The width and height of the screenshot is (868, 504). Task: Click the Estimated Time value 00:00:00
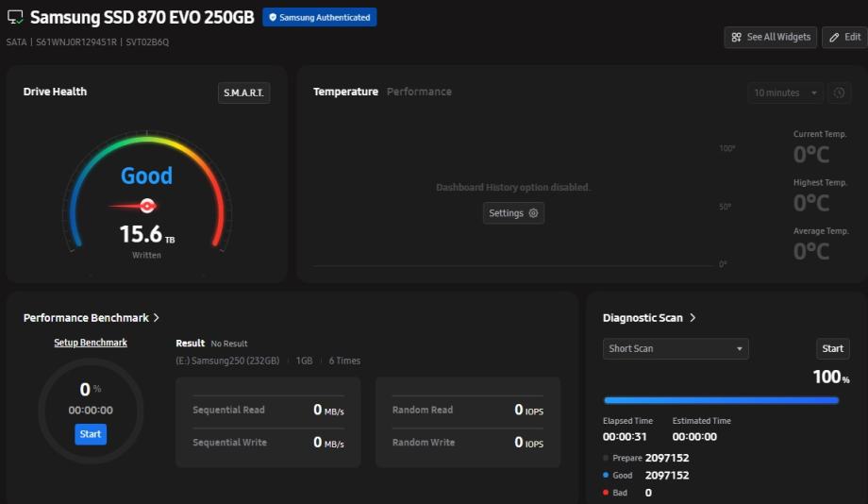(x=694, y=437)
